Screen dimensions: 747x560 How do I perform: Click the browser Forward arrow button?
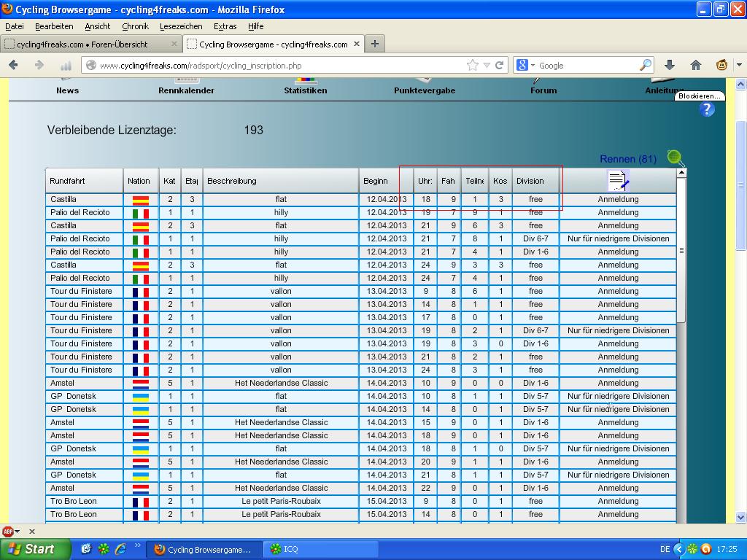(x=39, y=65)
